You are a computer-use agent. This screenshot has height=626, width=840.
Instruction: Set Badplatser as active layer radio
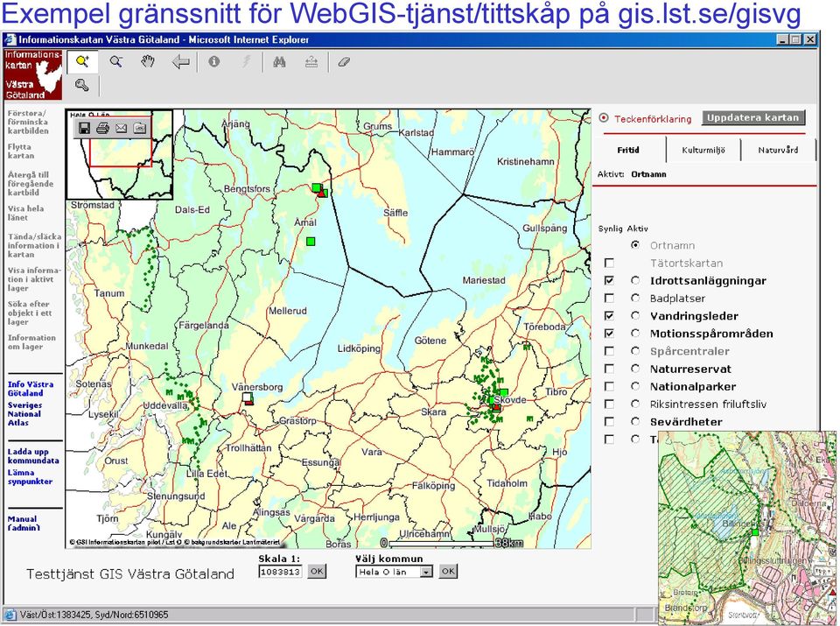click(635, 298)
